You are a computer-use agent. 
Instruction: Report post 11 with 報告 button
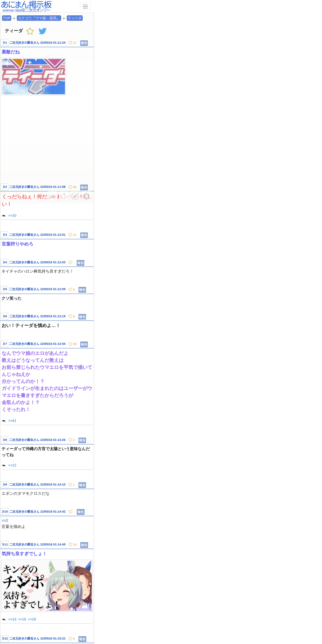pos(84,545)
